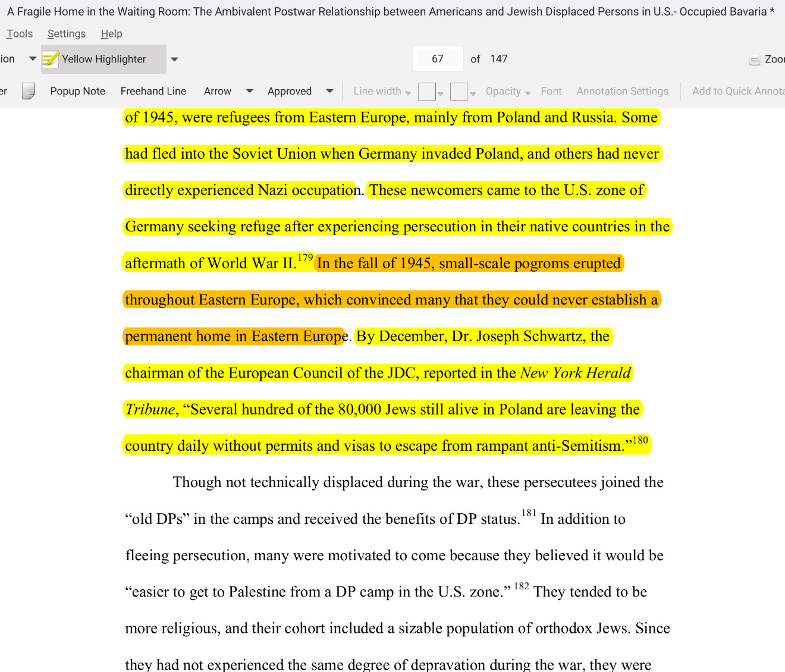Select the Yellow Highlighter tool
Screen dimensions: 785x672
[x=103, y=59]
